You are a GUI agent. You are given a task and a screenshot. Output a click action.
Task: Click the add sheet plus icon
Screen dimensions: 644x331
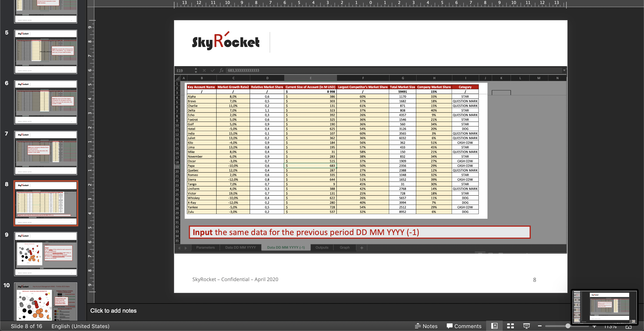pyautogui.click(x=362, y=248)
